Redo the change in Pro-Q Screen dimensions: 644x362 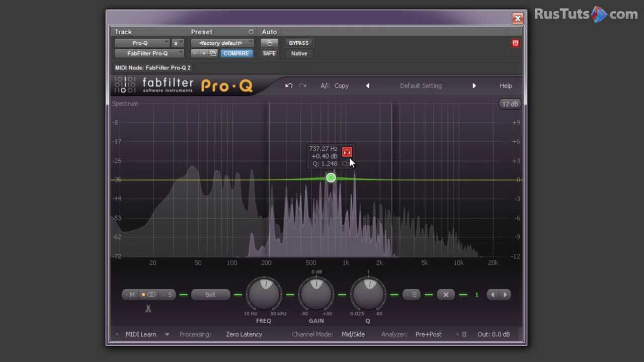pyautogui.click(x=302, y=86)
